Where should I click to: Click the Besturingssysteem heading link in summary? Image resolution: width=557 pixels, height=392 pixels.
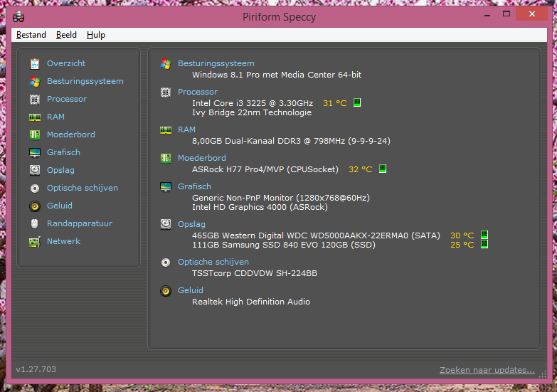pos(216,63)
